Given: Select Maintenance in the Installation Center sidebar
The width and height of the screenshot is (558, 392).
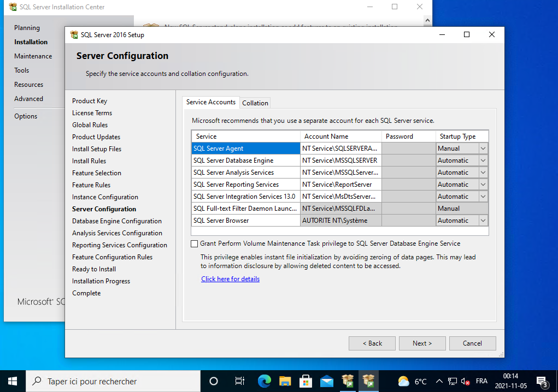Looking at the screenshot, I should pyautogui.click(x=33, y=56).
